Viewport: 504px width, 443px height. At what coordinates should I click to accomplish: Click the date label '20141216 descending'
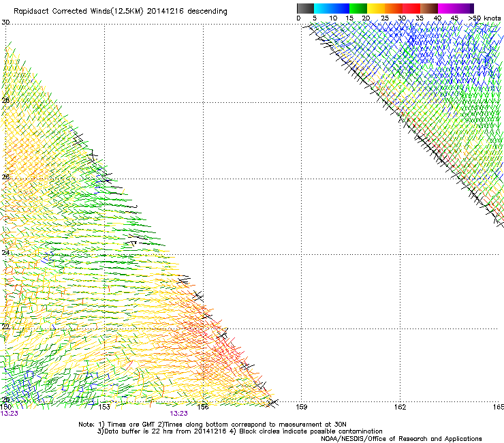coord(187,12)
